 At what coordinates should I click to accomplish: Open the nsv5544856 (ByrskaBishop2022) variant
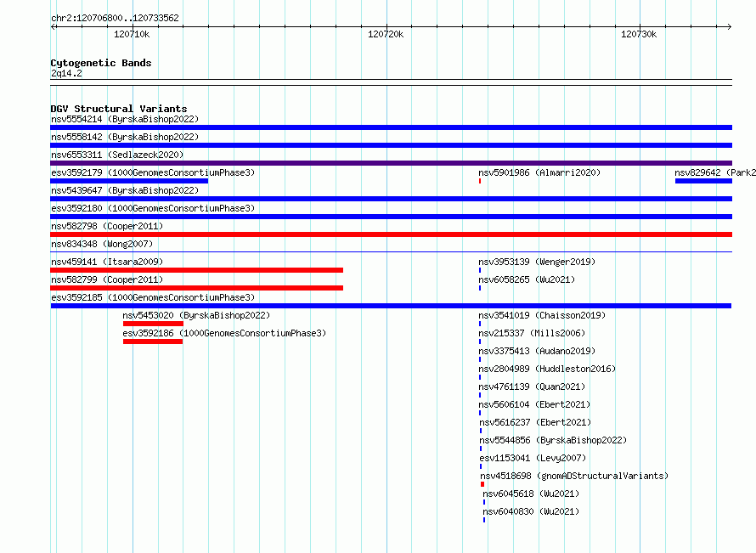coord(553,440)
